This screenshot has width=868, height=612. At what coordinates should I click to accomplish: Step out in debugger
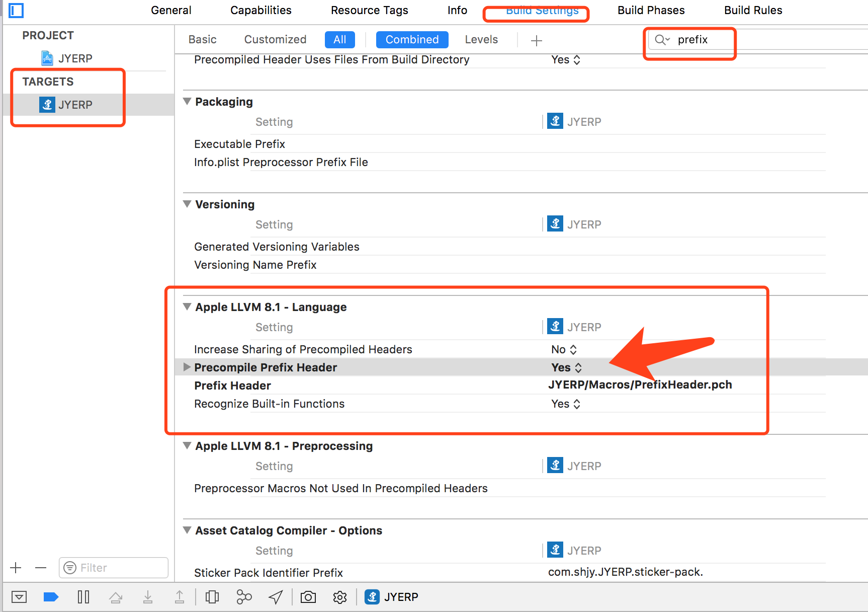pyautogui.click(x=180, y=597)
